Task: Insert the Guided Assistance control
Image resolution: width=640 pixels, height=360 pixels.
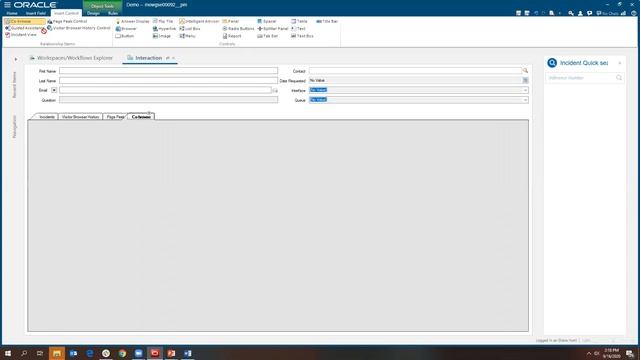Action: (x=24, y=28)
